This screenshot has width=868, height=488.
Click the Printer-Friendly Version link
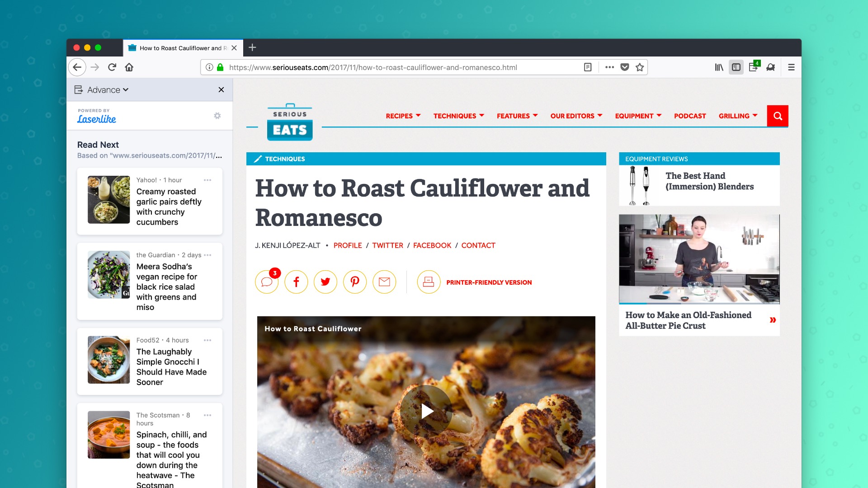click(489, 282)
